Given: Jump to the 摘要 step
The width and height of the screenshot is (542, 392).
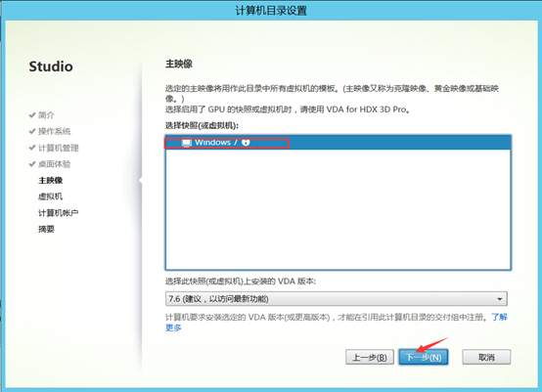Looking at the screenshot, I should [46, 229].
